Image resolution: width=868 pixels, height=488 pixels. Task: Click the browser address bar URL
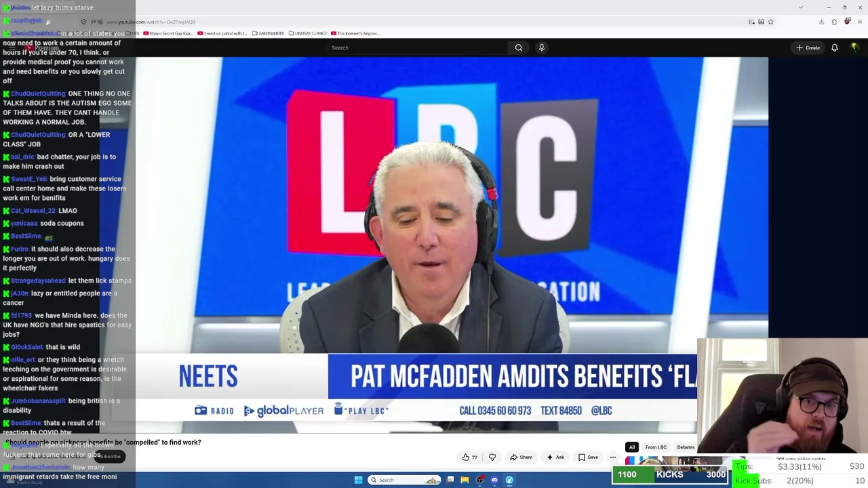[151, 22]
